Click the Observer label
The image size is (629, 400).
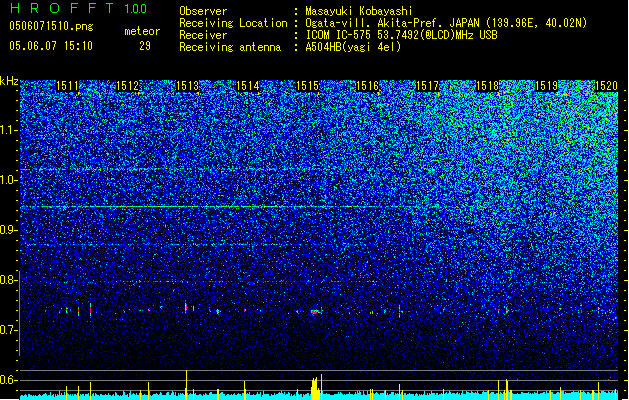pos(203,11)
